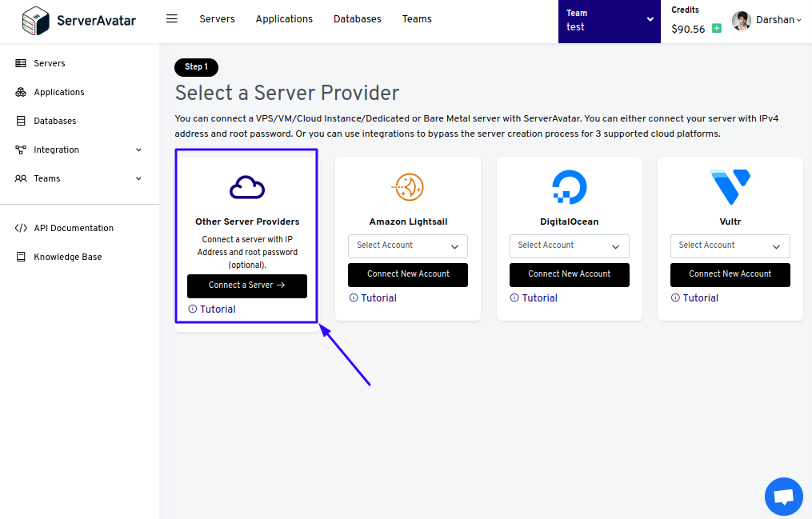Open the Darshan user menu
The height and width of the screenshot is (519, 812).
[x=778, y=20]
